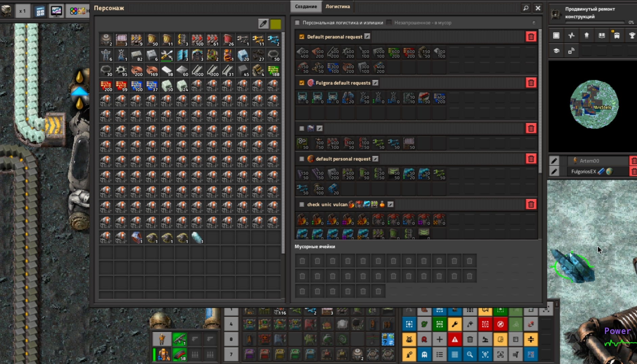Enable the check unic vulcan group checkbox
This screenshot has height=364, width=637.
[x=302, y=204]
